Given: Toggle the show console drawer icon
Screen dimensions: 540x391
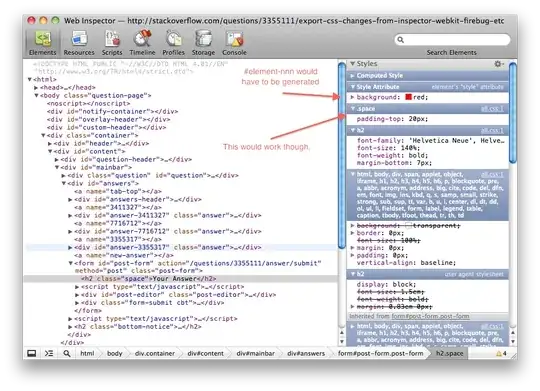Looking at the screenshot, I should point(49,353).
